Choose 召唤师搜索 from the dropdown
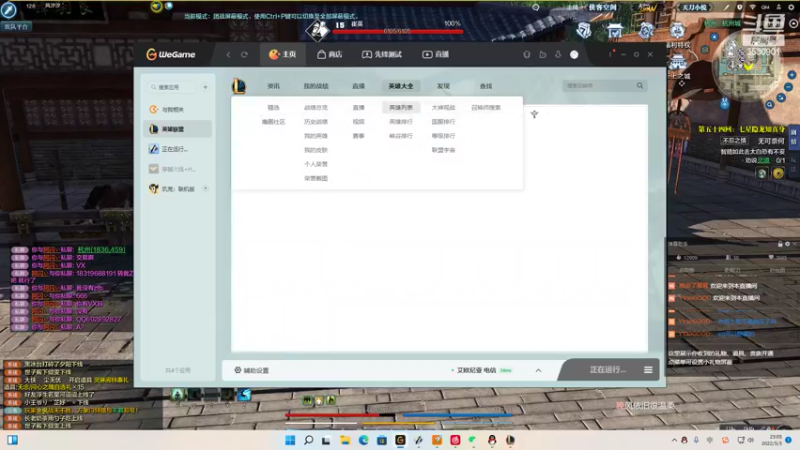Viewport: 800px width, 450px height. (486, 108)
